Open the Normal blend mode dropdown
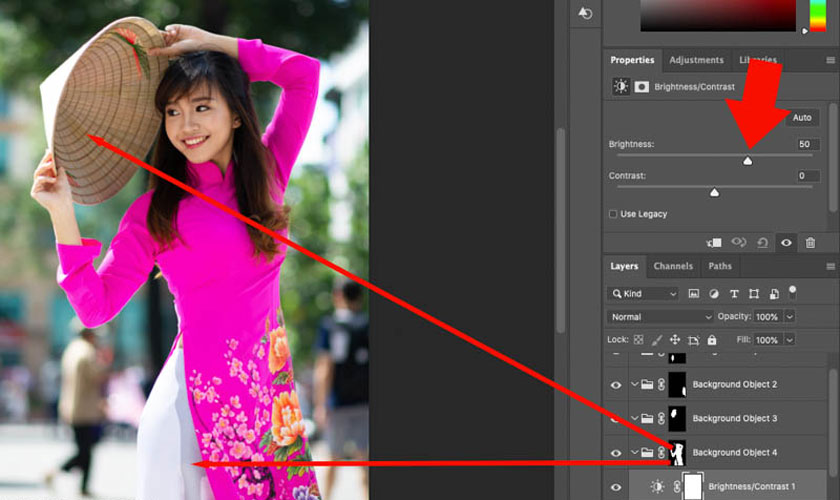The image size is (840, 500). click(x=660, y=317)
